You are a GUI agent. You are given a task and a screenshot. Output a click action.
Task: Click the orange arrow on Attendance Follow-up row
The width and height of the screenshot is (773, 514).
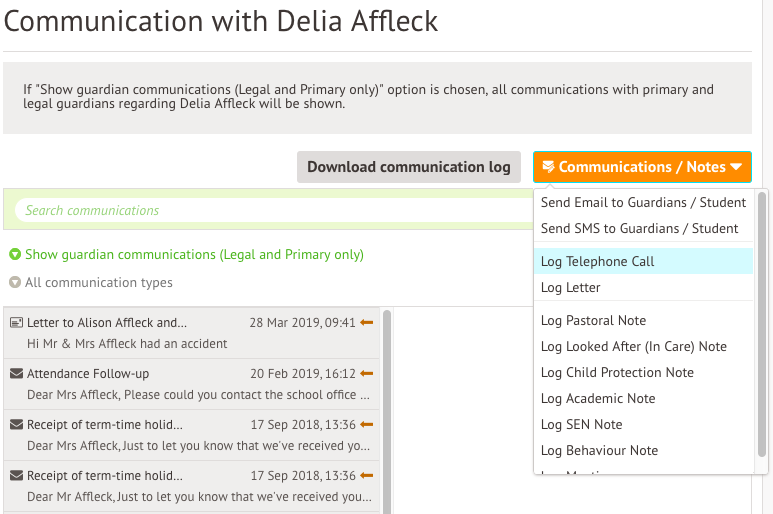pyautogui.click(x=366, y=373)
